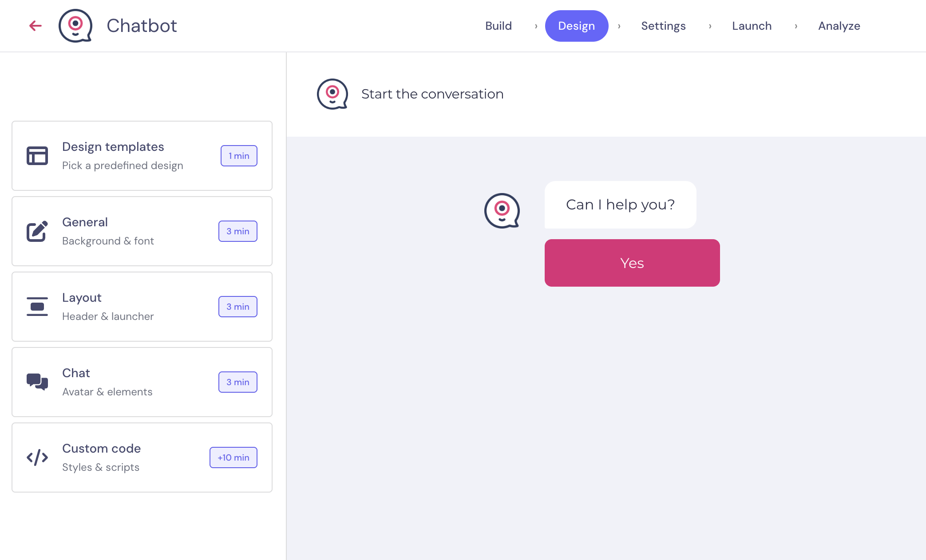This screenshot has width=926, height=560.
Task: Click the "Can I help you?" message bubble
Action: click(620, 205)
